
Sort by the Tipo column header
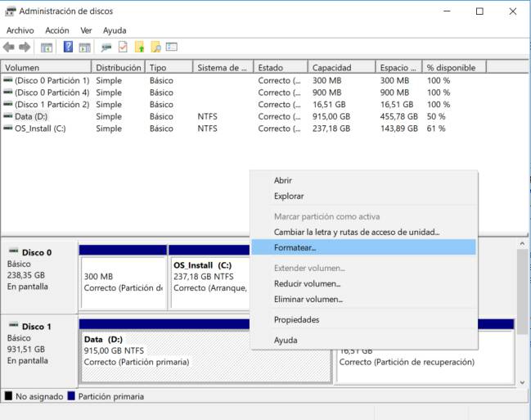(169, 67)
